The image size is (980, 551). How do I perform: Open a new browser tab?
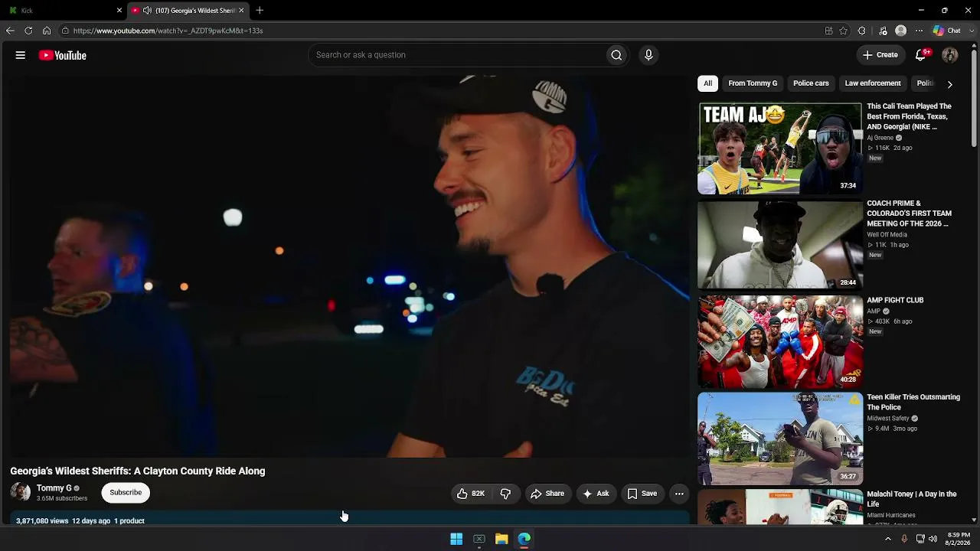(260, 11)
